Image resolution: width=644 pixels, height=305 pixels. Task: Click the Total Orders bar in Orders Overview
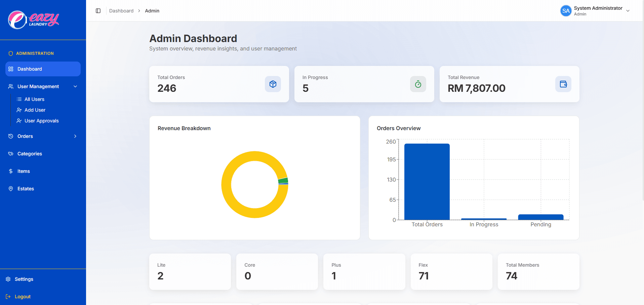coord(427,182)
